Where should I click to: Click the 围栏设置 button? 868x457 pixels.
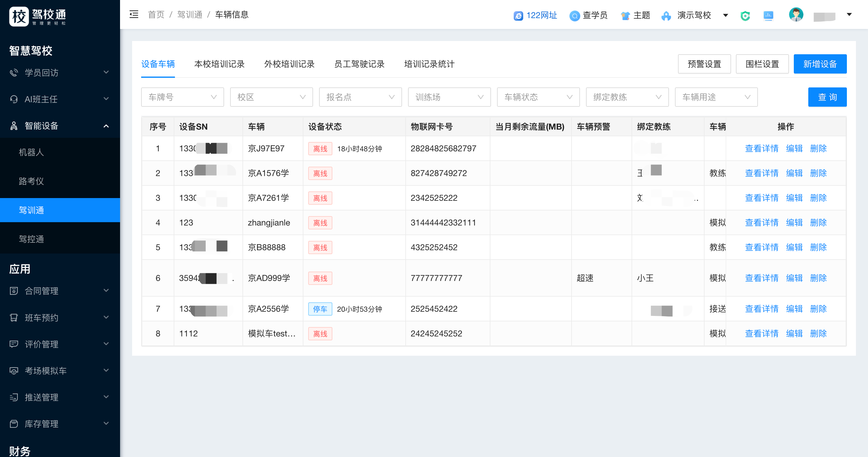[762, 64]
